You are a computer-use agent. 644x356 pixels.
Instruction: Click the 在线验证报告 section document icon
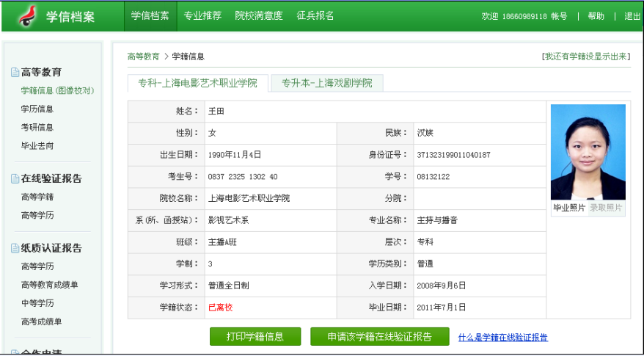[x=15, y=178]
